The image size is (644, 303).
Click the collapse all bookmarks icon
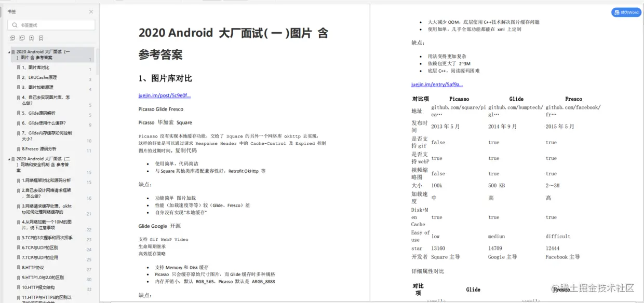pyautogui.click(x=22, y=38)
